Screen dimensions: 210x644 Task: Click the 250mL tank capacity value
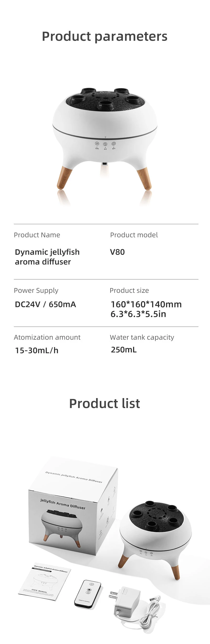[124, 350]
